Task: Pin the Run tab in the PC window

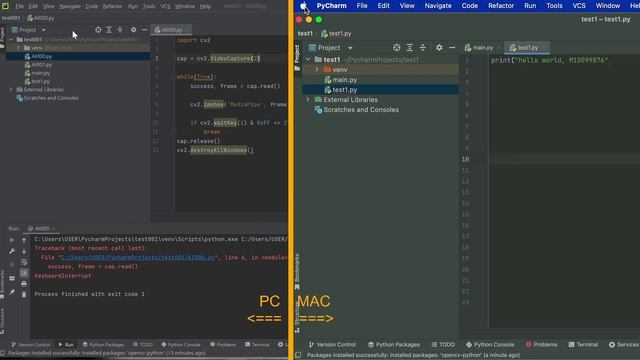Action: point(12,292)
